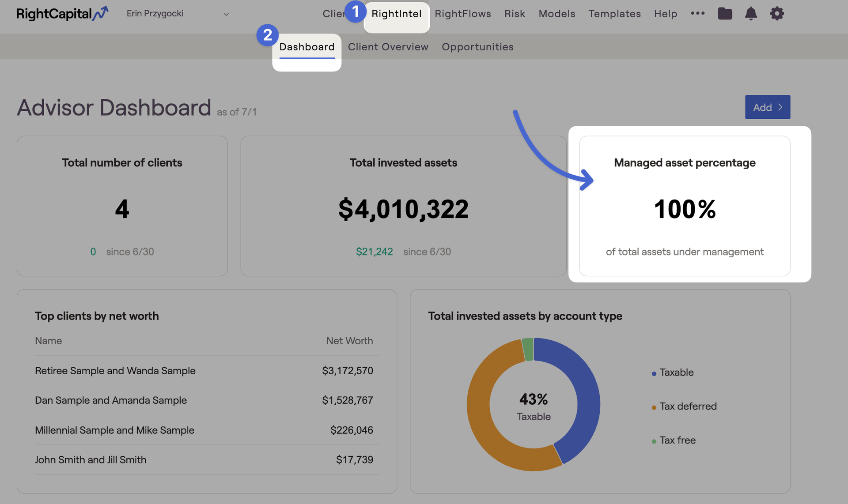The image size is (848, 504).
Task: Click the $226,046 net worth value
Action: [352, 430]
